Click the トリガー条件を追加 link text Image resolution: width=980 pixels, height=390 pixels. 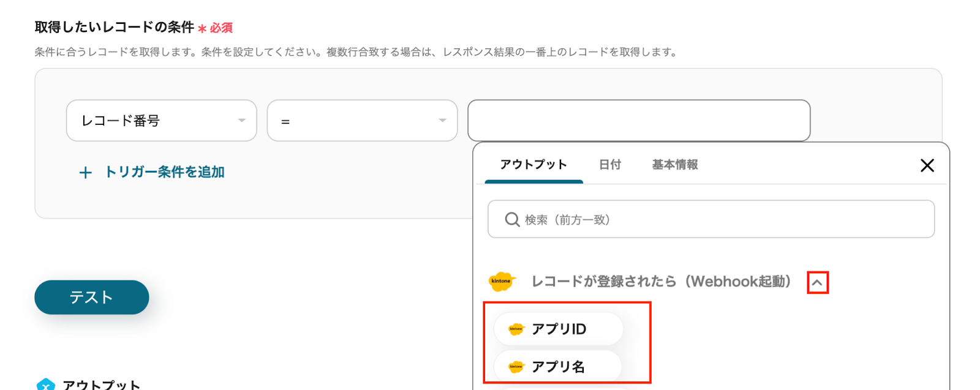(164, 172)
